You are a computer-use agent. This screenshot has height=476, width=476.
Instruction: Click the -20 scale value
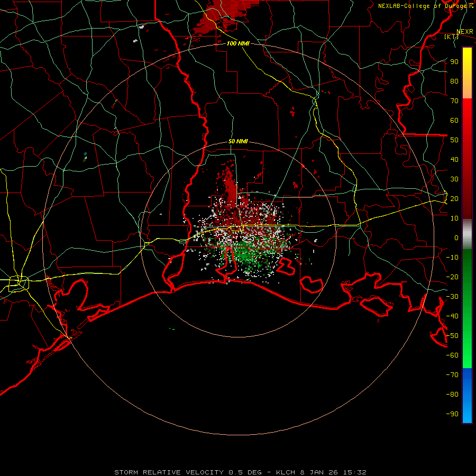point(452,277)
